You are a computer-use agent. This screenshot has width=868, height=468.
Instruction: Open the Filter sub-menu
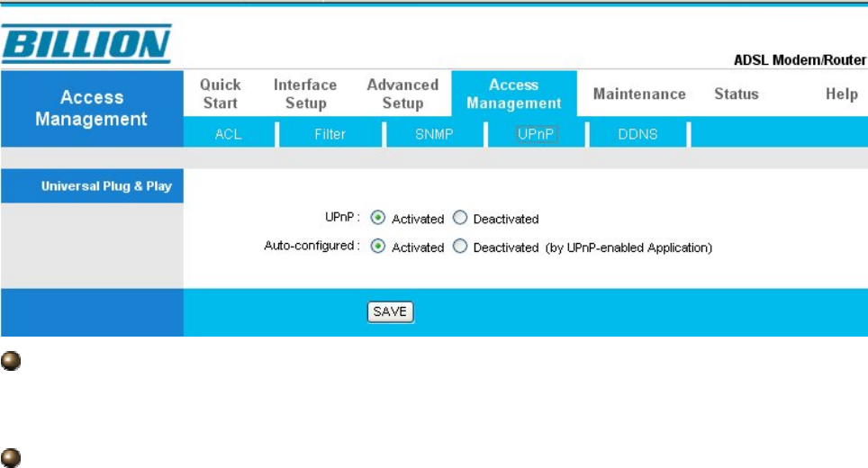(x=330, y=134)
